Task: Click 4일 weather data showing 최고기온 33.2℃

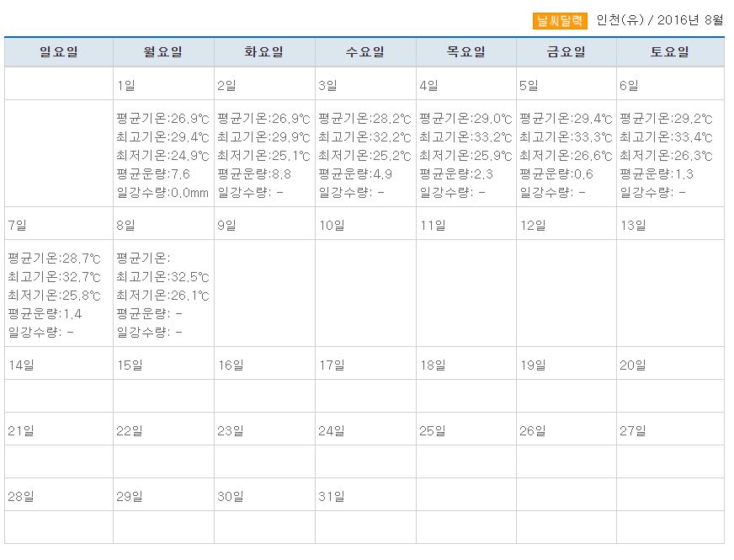Action: 465,155
